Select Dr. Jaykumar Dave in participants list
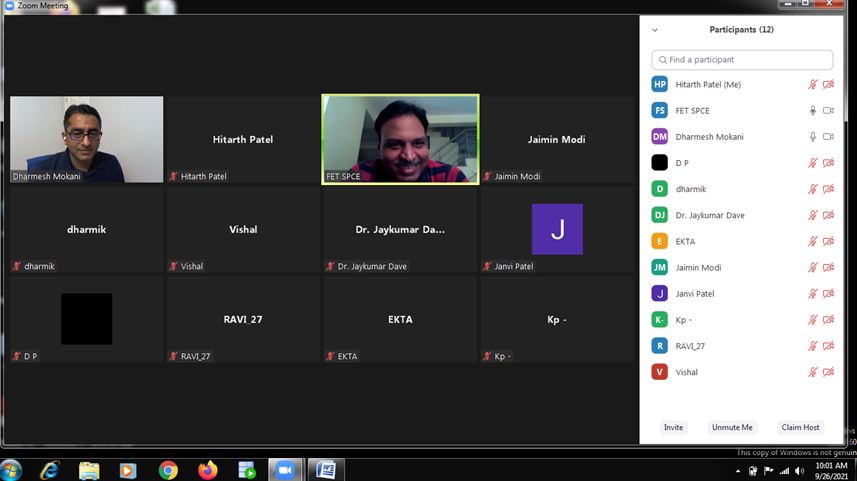The width and height of the screenshot is (857, 481). pyautogui.click(x=709, y=215)
